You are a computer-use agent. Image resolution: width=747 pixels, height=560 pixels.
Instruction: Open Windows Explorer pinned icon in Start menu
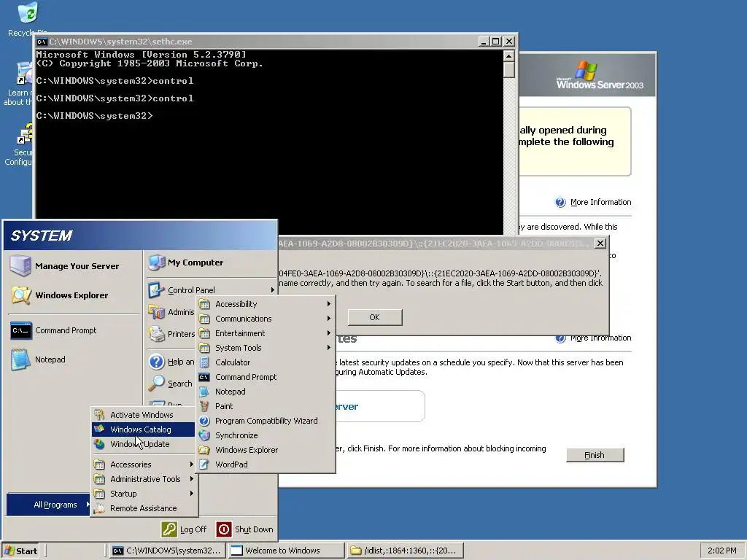[20, 295]
